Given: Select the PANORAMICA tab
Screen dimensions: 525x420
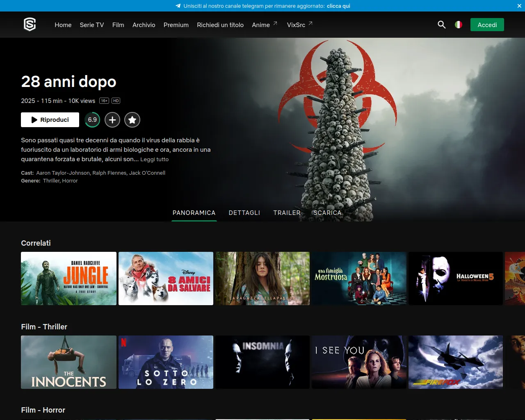Looking at the screenshot, I should pos(194,212).
